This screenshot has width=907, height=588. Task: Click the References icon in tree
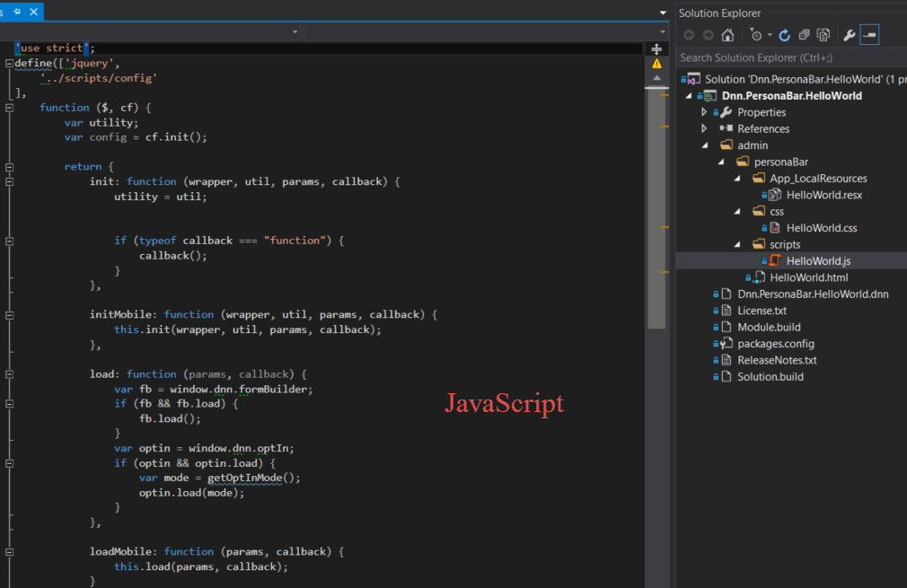pos(726,128)
